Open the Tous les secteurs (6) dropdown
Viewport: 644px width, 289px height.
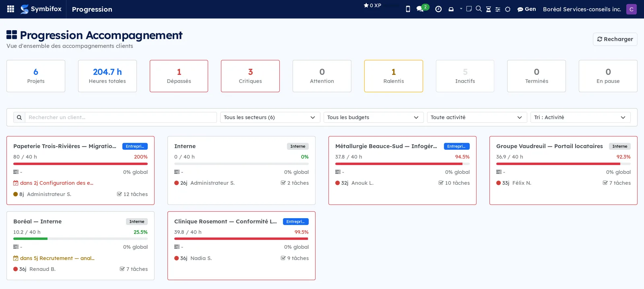coord(270,117)
